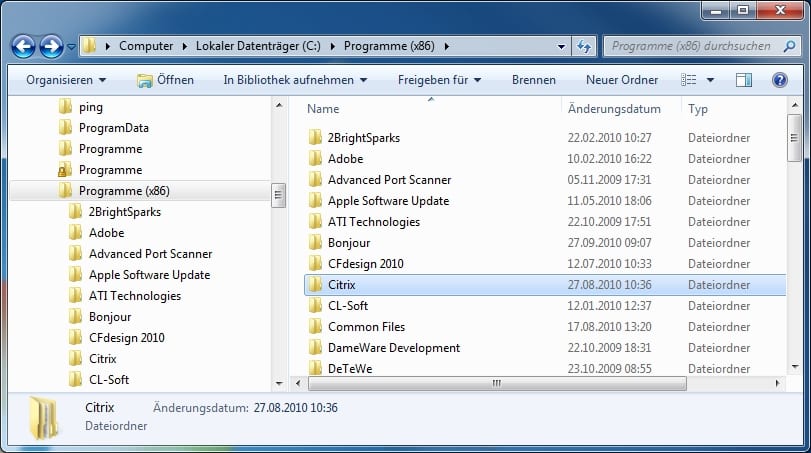Click Computer in the address breadcrumb
This screenshot has height=453, width=811.
[146, 46]
